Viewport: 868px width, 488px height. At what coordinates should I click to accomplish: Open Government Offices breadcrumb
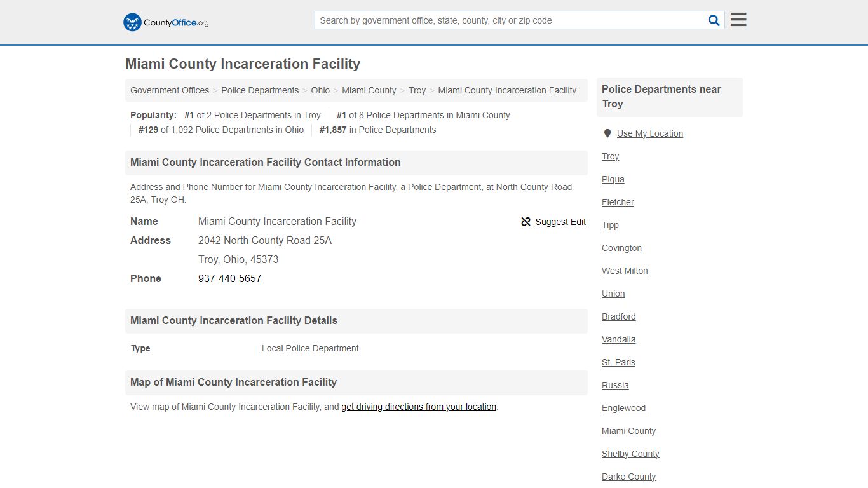coord(170,90)
